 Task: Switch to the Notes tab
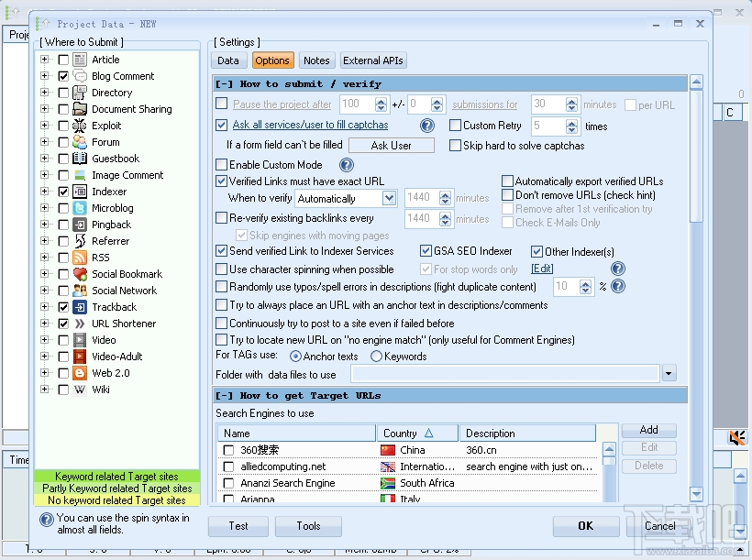coord(316,60)
